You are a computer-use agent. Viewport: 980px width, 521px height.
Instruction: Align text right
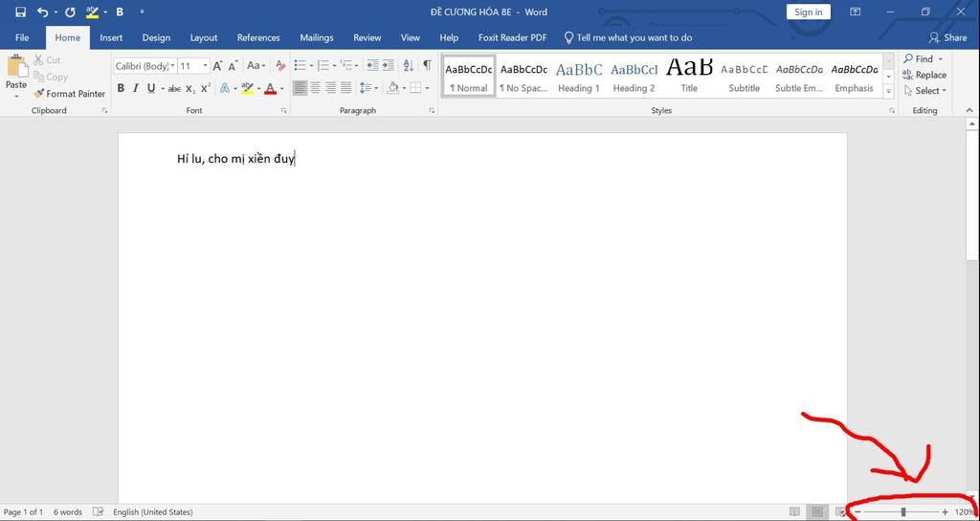point(330,88)
